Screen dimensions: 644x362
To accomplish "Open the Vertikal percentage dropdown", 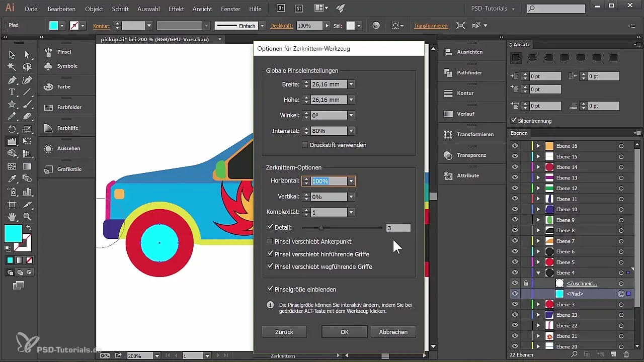I will point(351,197).
